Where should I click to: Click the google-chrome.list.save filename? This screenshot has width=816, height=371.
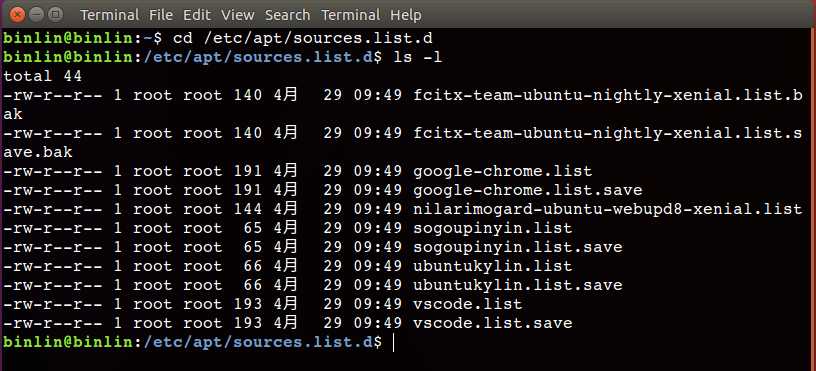[528, 190]
